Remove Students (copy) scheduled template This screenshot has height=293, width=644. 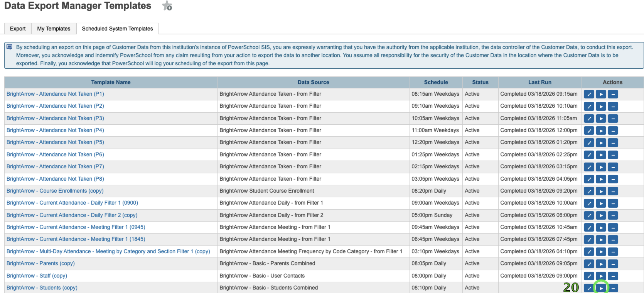613,288
